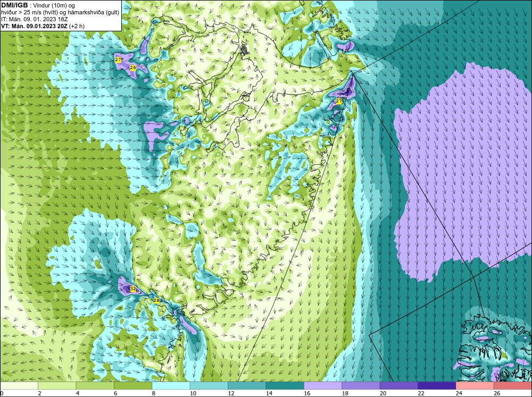
Task: Click the 6-8 m/s green legend swatch
Action: coord(133,386)
